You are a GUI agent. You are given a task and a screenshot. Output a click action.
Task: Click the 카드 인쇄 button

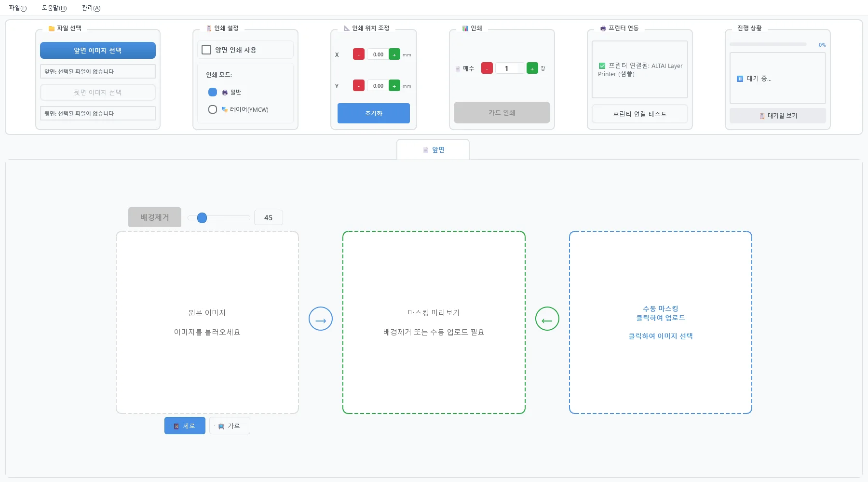[502, 112]
